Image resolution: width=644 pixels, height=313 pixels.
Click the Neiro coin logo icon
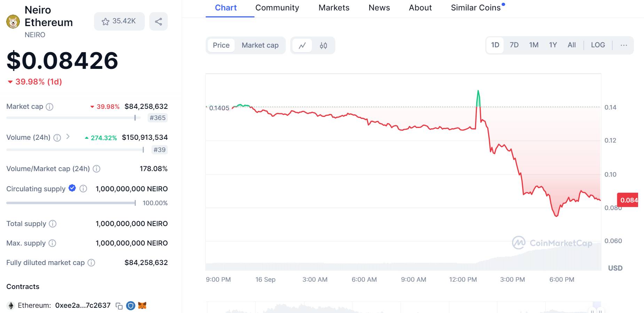13,22
